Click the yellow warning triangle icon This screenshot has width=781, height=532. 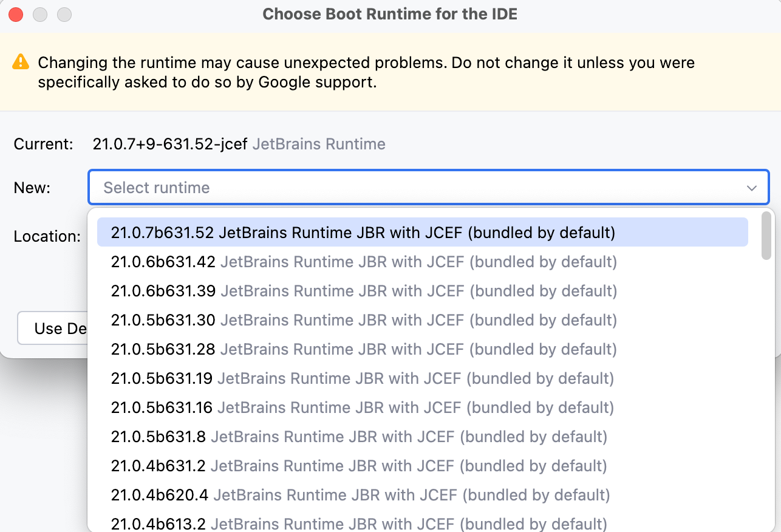[x=21, y=62]
